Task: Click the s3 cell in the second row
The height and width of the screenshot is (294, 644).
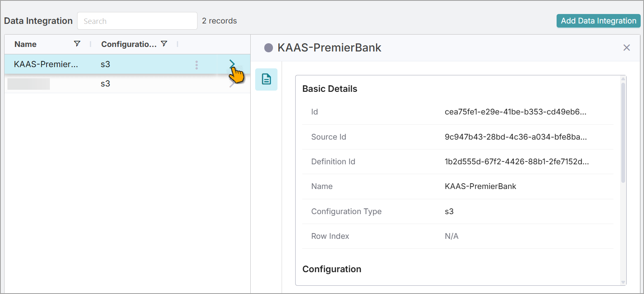Action: click(106, 84)
